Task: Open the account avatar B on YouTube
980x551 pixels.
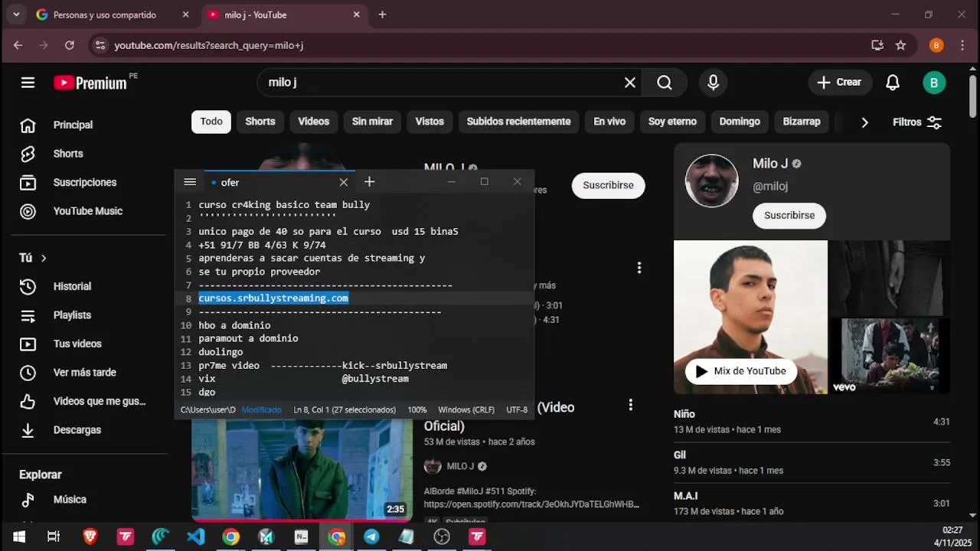Action: 934,83
